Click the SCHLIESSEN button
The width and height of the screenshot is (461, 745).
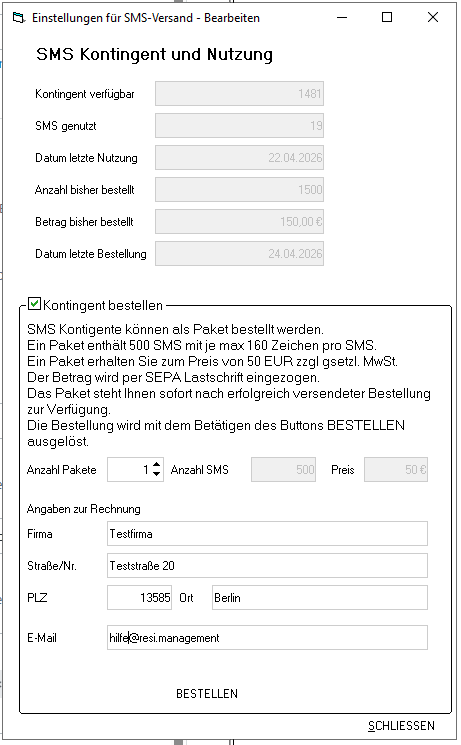401,726
